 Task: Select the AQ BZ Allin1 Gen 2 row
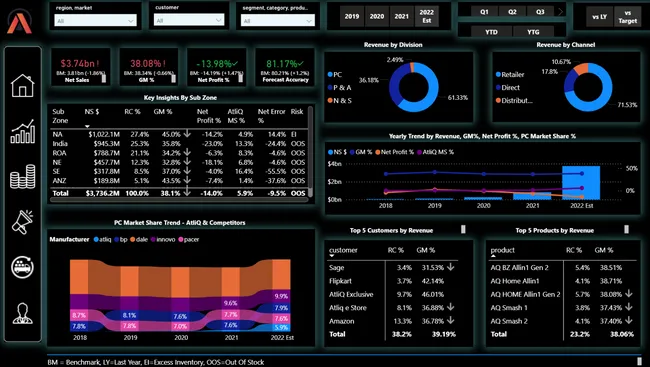point(562,267)
